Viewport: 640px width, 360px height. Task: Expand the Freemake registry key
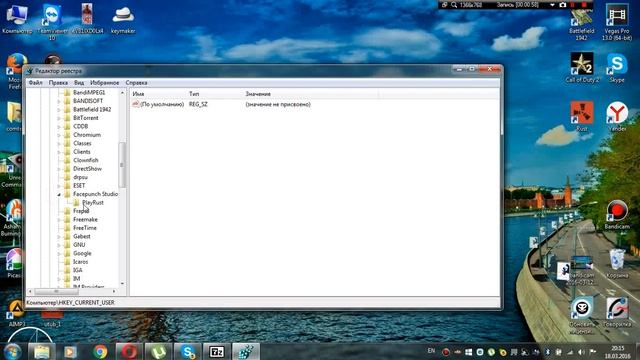pos(59,220)
